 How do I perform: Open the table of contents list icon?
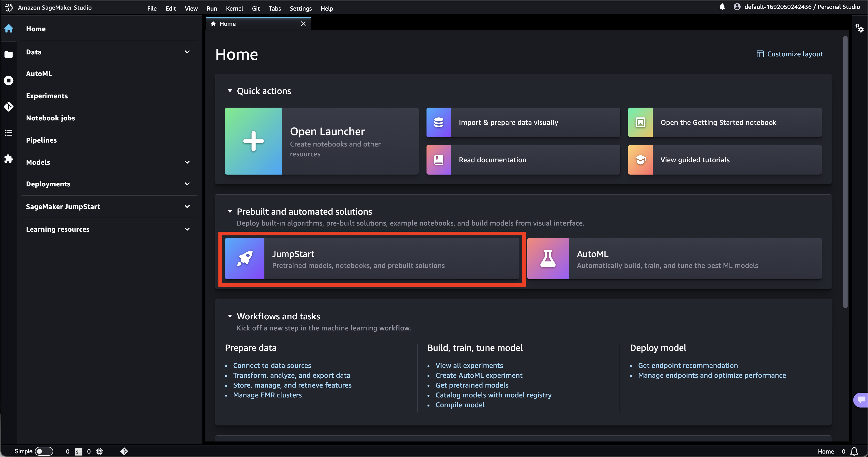click(9, 132)
